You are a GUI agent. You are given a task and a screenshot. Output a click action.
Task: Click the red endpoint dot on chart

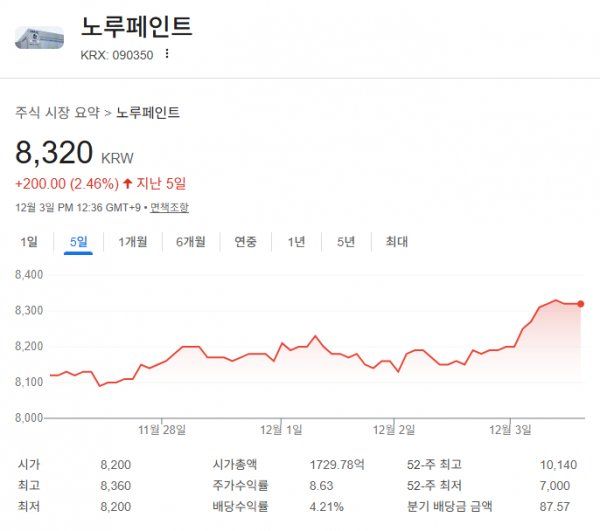[581, 304]
